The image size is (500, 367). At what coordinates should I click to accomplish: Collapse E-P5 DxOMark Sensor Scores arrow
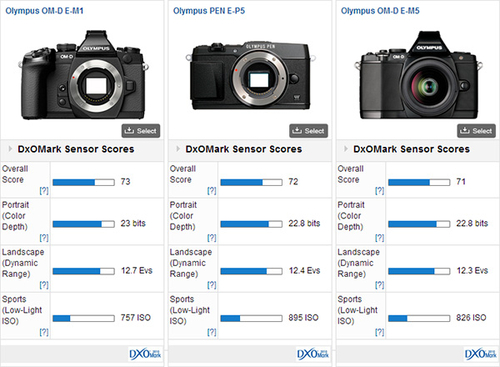pyautogui.click(x=178, y=149)
